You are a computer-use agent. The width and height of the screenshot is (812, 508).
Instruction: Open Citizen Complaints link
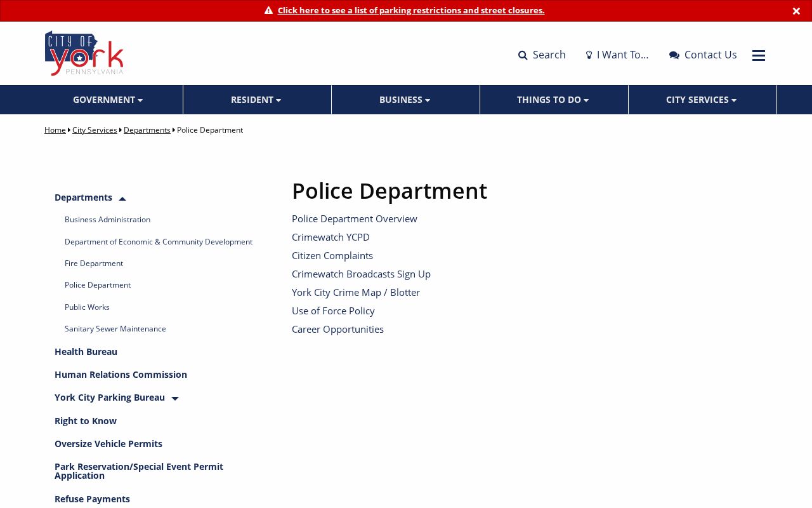(x=332, y=255)
